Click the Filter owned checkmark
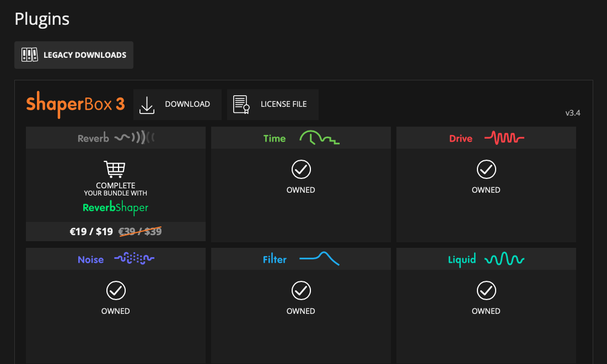 point(301,291)
